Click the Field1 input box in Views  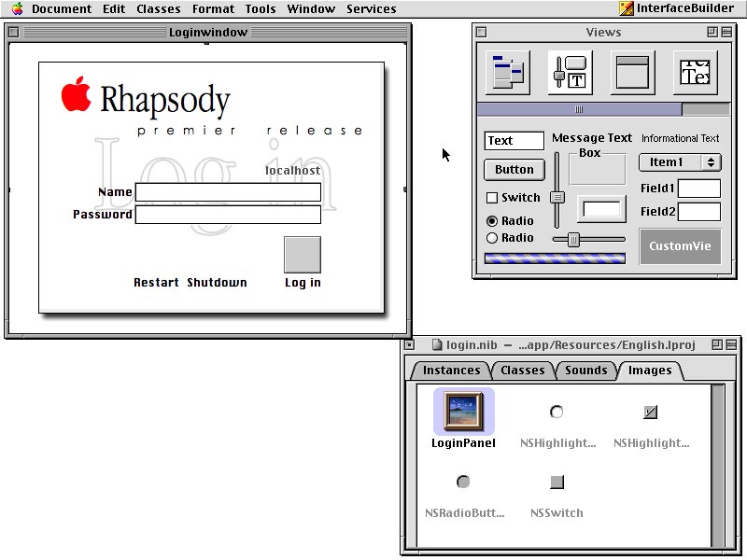[x=698, y=189]
